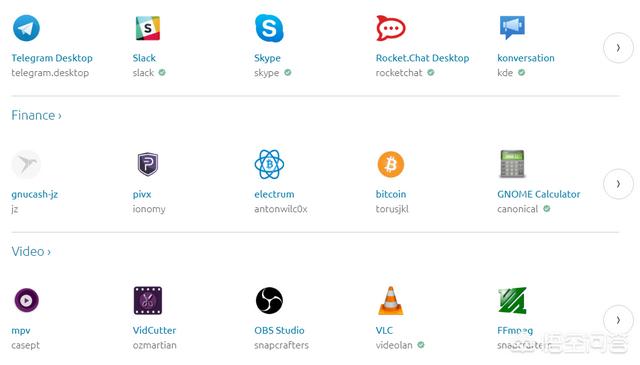The image size is (640, 365).
Task: Click the Slack app icon
Action: pos(148,28)
